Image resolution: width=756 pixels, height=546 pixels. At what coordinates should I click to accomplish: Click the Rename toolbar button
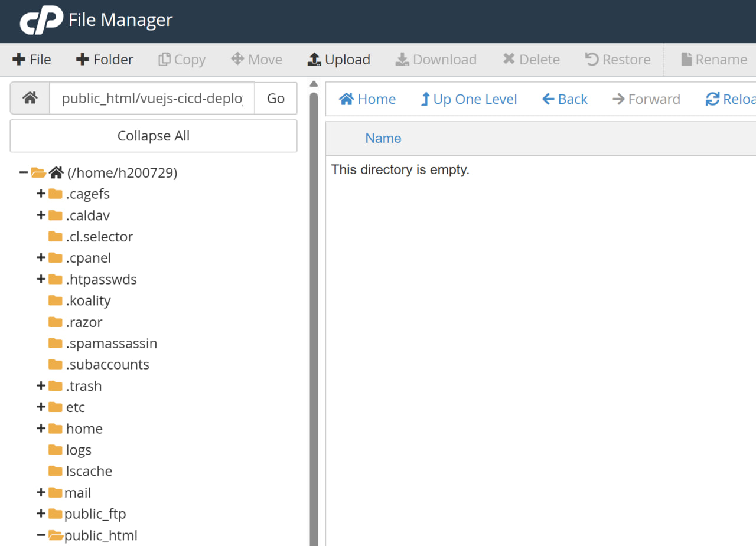(714, 60)
